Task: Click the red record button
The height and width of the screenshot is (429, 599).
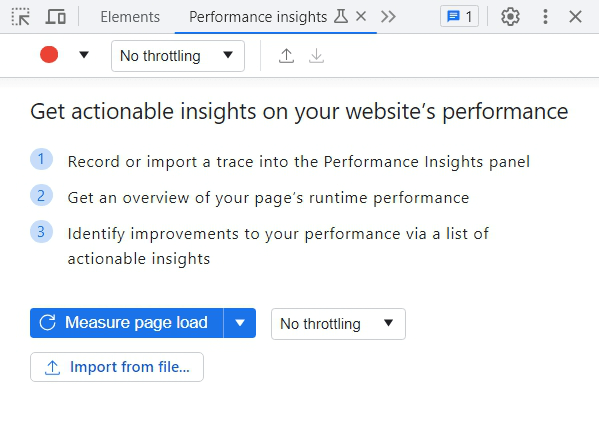Action: coord(49,55)
